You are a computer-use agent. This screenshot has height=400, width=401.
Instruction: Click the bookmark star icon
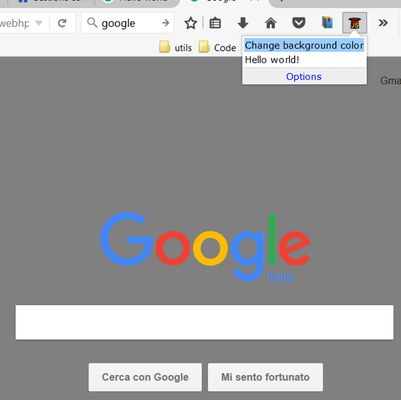(x=191, y=23)
